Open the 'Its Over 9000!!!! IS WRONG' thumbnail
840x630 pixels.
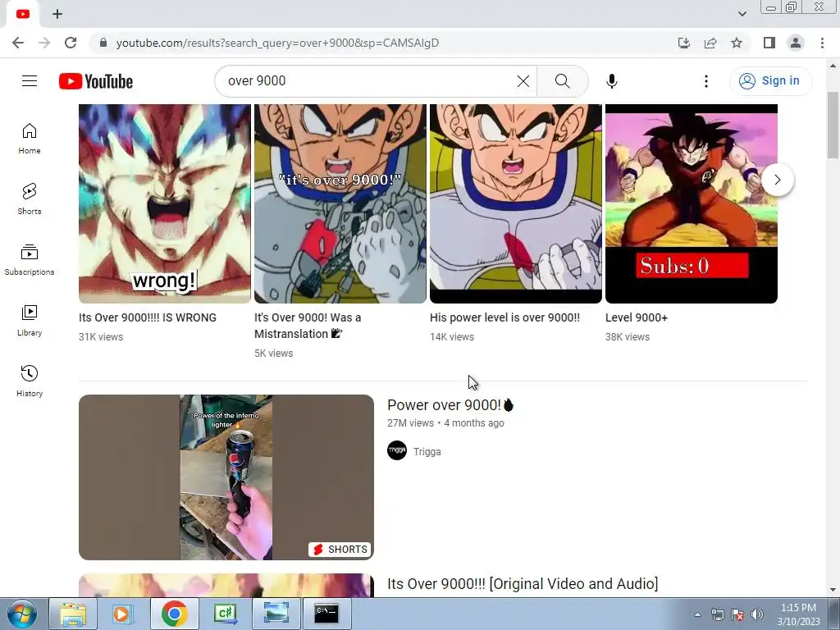click(x=164, y=203)
